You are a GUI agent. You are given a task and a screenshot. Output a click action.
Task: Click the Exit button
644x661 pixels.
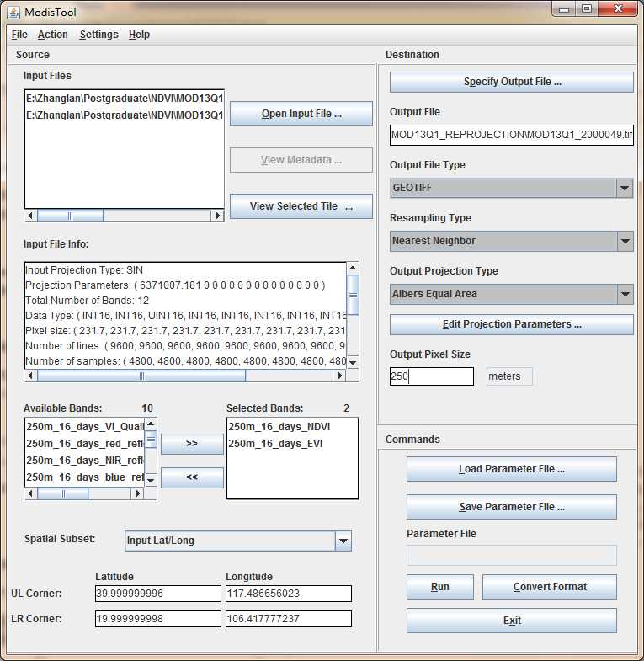tap(512, 621)
